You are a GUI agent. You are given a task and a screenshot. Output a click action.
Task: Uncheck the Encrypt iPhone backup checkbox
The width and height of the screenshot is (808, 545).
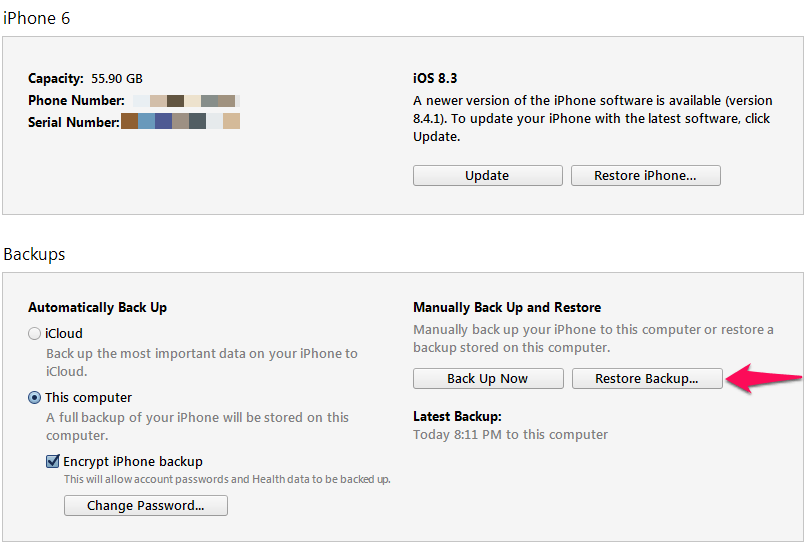click(x=53, y=461)
